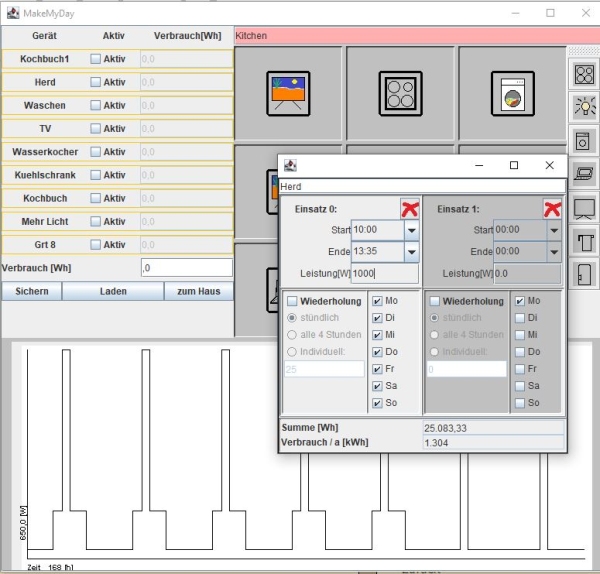Click the Herd dialog window icon
Viewport: 600px width, 574px height.
(x=290, y=165)
